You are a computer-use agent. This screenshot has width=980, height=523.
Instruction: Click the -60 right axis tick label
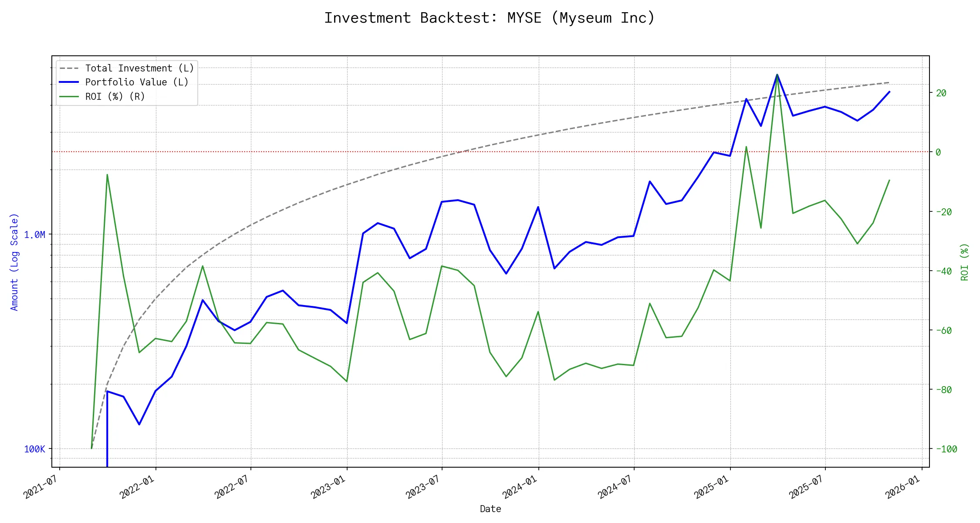coord(943,330)
